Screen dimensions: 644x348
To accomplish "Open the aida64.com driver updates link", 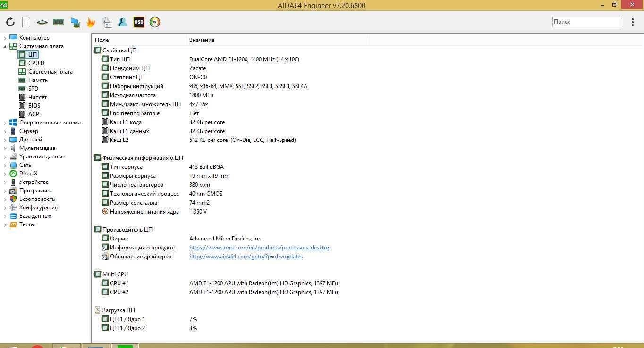I will point(246,257).
